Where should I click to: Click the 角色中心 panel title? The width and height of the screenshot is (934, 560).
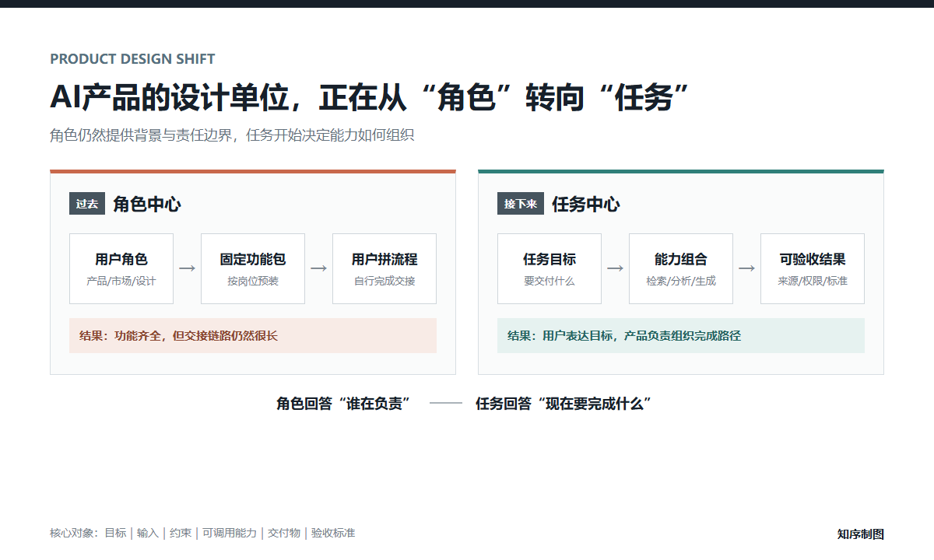pyautogui.click(x=147, y=205)
